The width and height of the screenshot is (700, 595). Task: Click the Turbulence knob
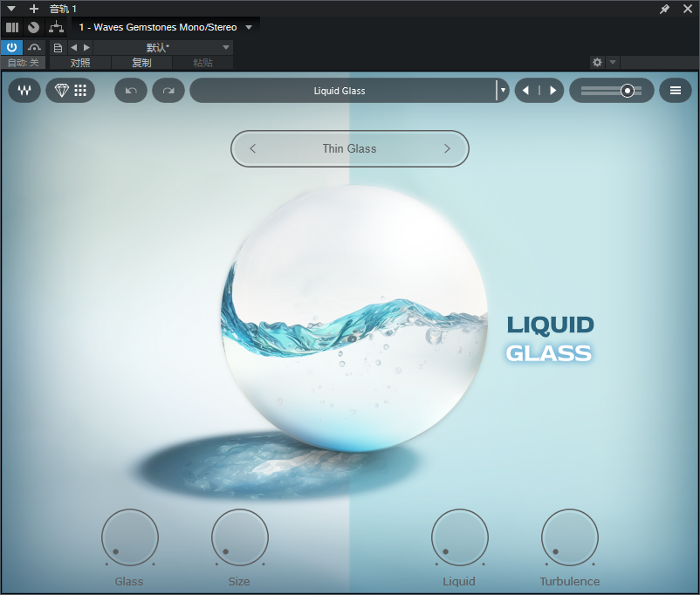click(570, 537)
